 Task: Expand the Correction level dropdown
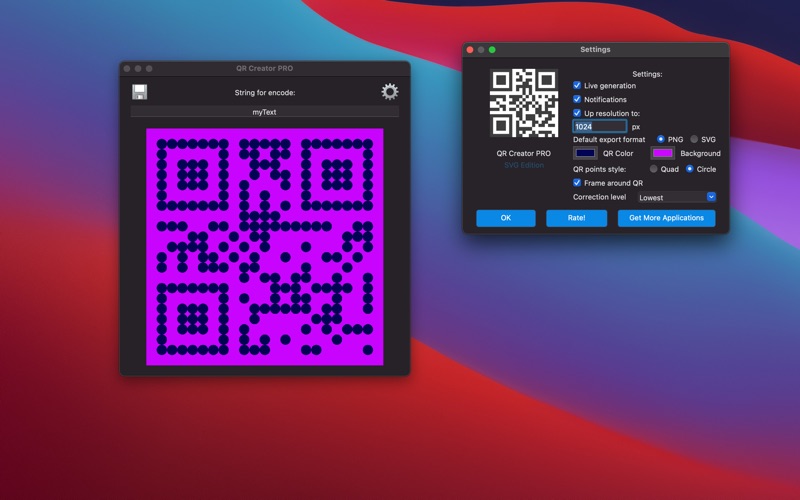676,198
